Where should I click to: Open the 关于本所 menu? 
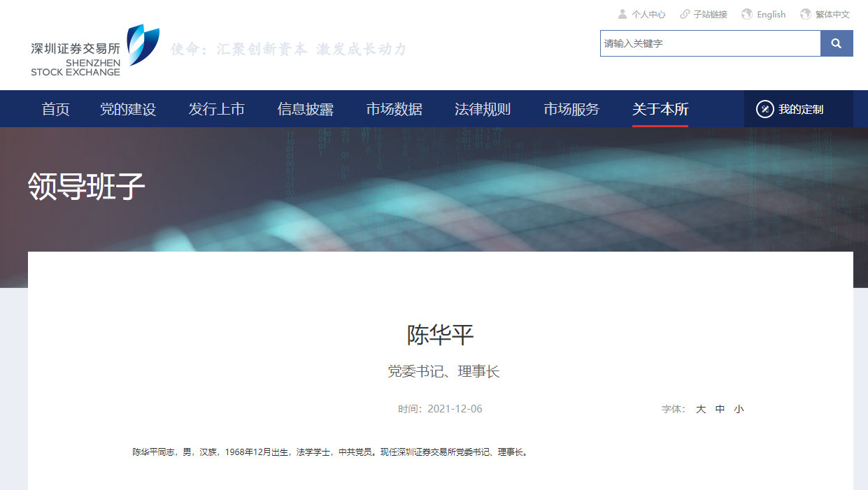660,109
